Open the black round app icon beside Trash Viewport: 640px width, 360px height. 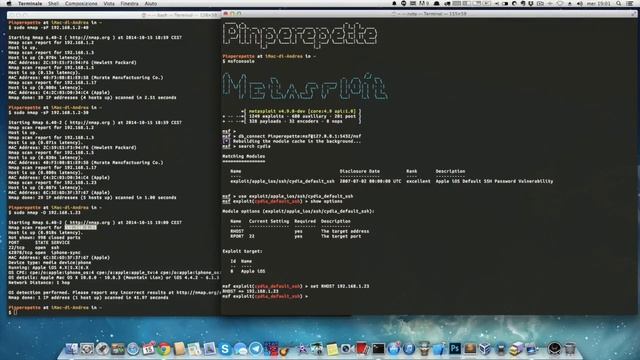[x=554, y=349]
